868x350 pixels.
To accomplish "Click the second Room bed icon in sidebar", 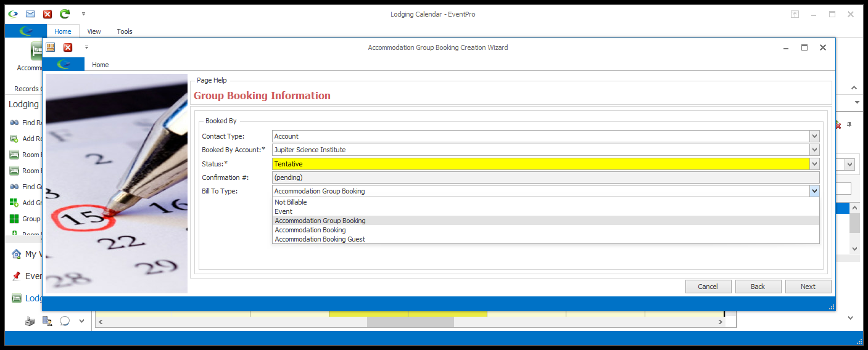I will 14,171.
